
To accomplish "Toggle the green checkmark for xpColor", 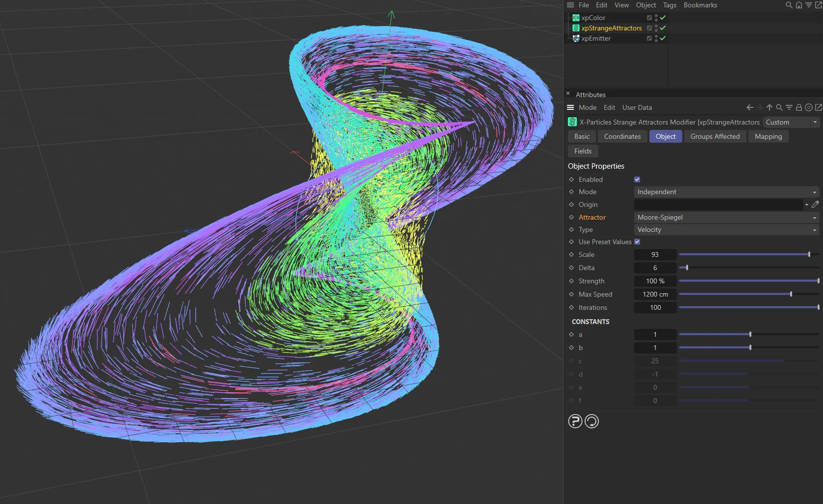I will click(663, 18).
